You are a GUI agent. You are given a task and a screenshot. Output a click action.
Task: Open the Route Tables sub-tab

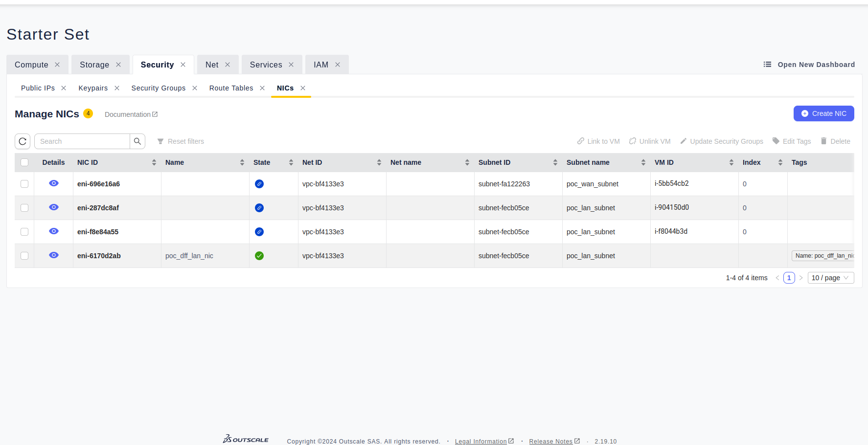tap(231, 88)
